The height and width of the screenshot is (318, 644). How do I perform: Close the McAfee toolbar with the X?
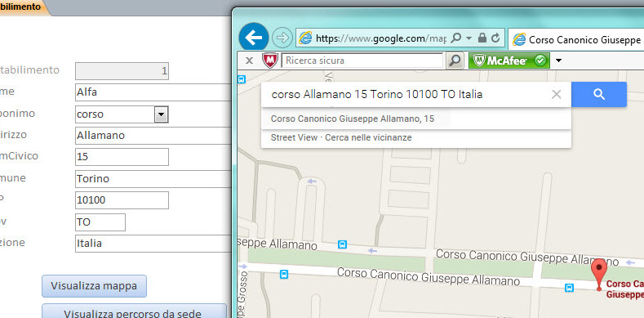[x=249, y=60]
